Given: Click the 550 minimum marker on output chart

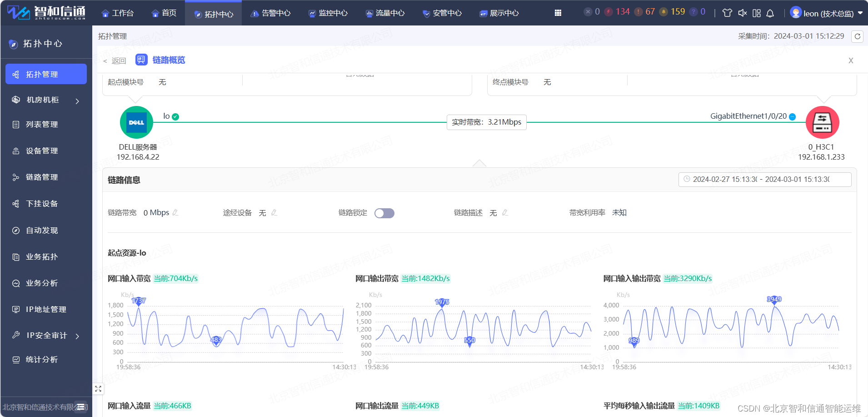Looking at the screenshot, I should [469, 341].
